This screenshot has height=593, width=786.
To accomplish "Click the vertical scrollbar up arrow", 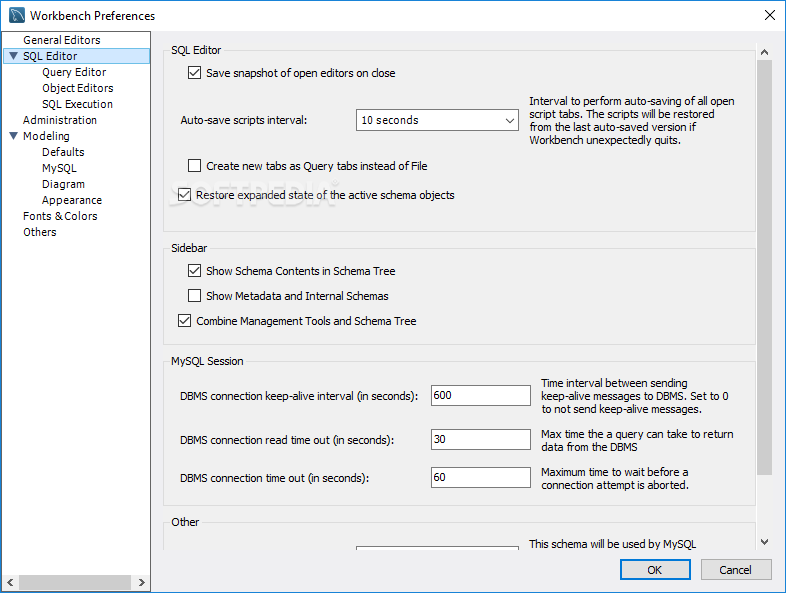I will coord(764,52).
